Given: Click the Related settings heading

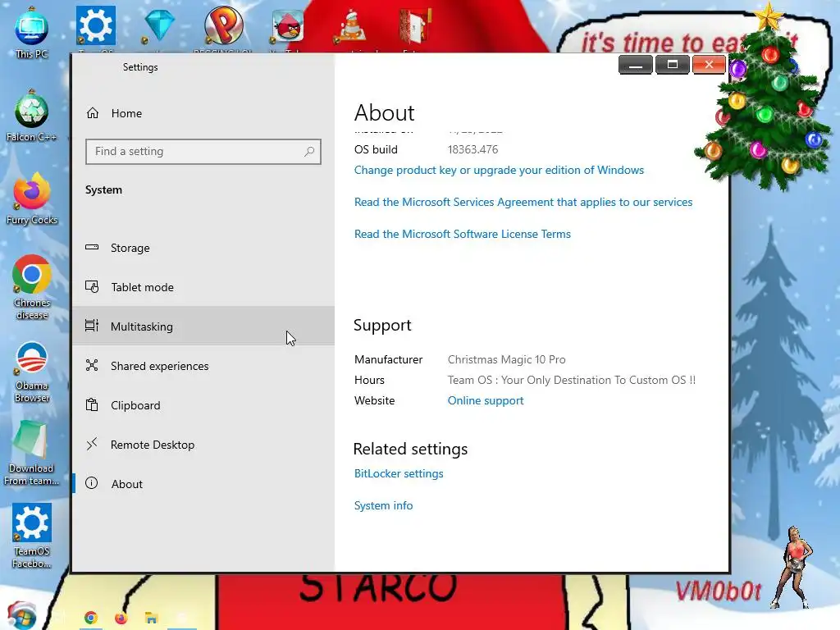Looking at the screenshot, I should click(410, 449).
